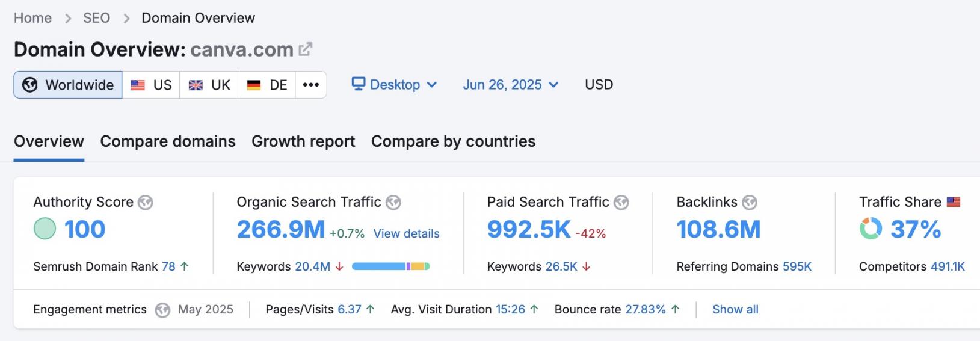Open the Desktop device dropdown
The image size is (980, 341).
point(395,85)
